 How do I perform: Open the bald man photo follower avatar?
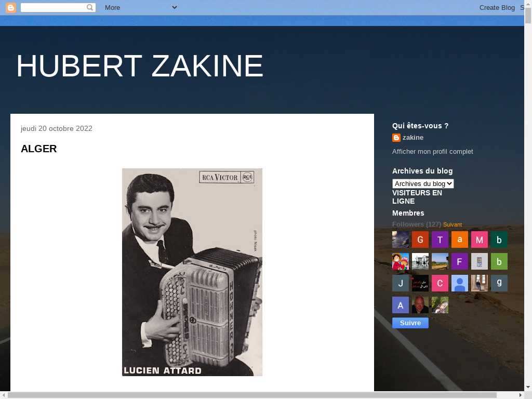[420, 305]
